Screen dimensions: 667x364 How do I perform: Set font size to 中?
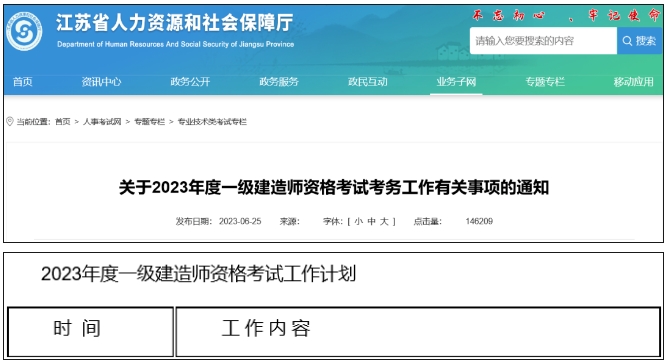[x=371, y=221]
